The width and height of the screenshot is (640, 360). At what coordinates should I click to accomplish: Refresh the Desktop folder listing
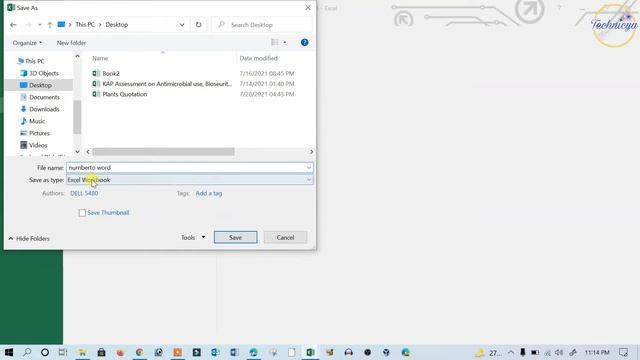198,24
